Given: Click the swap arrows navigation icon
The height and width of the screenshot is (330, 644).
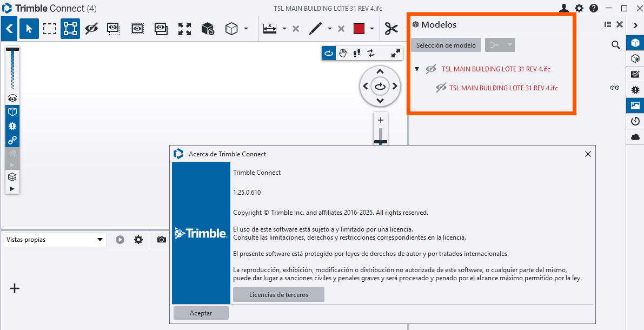Looking at the screenshot, I should click(371, 53).
